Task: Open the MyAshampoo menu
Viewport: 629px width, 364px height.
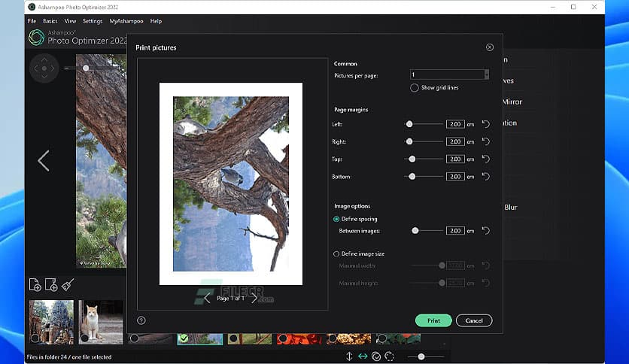Action: click(x=126, y=21)
